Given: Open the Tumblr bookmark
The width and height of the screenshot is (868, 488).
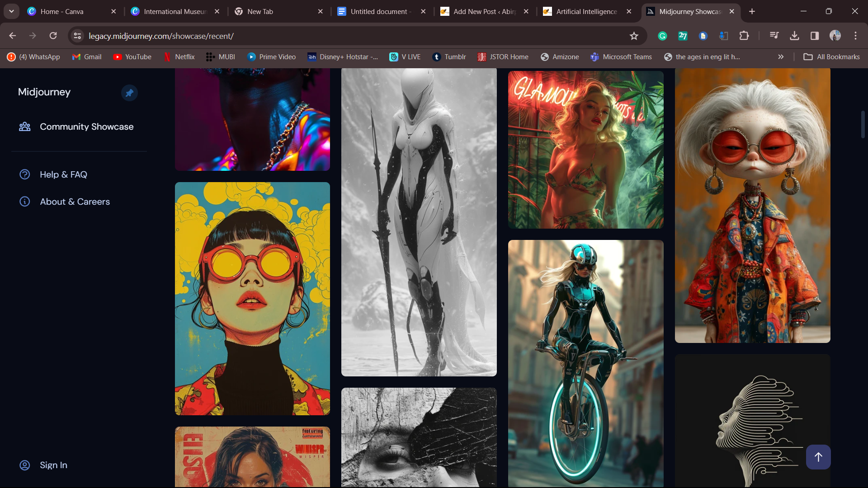Looking at the screenshot, I should 449,56.
